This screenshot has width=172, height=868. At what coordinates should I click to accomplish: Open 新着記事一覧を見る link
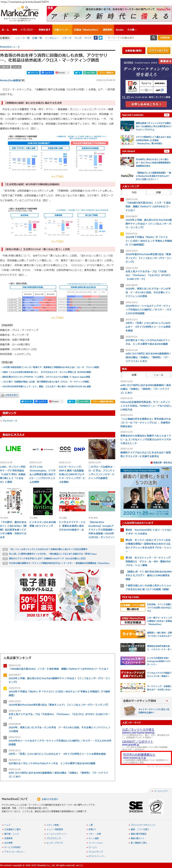click(x=162, y=463)
